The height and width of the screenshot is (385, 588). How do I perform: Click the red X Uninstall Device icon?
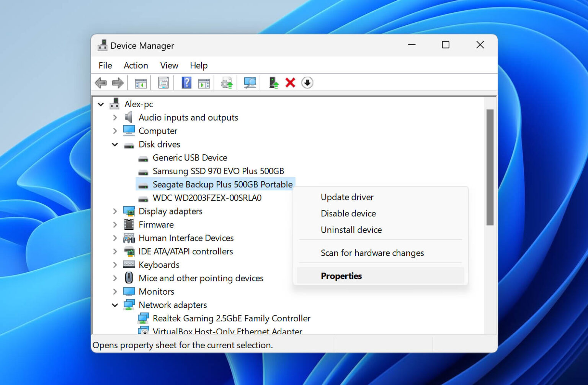coord(290,83)
